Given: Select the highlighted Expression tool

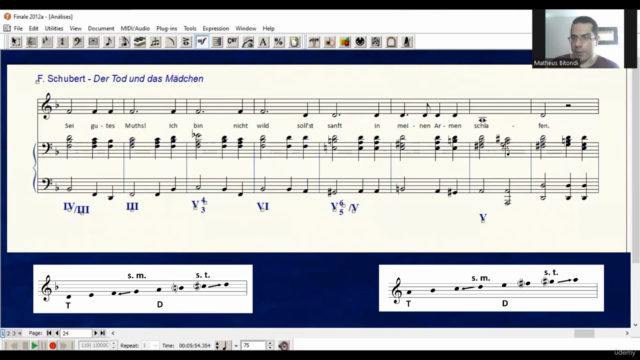Looking at the screenshot, I should tap(202, 42).
